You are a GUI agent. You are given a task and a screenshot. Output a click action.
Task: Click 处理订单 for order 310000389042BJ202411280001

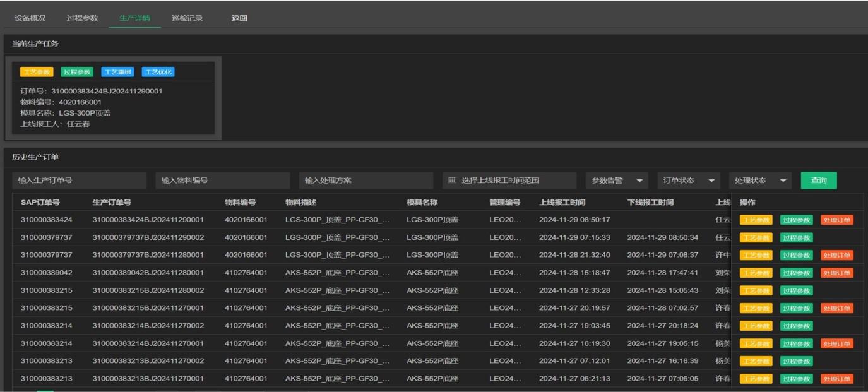[x=837, y=273]
